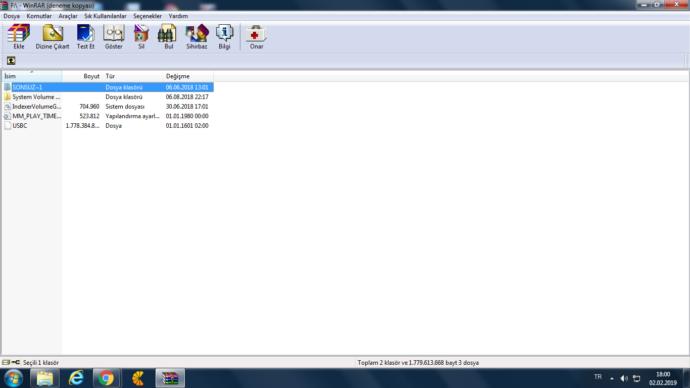The image size is (690, 388).
Task: Select the SONSUZ~1 folder name
Action: coord(27,87)
